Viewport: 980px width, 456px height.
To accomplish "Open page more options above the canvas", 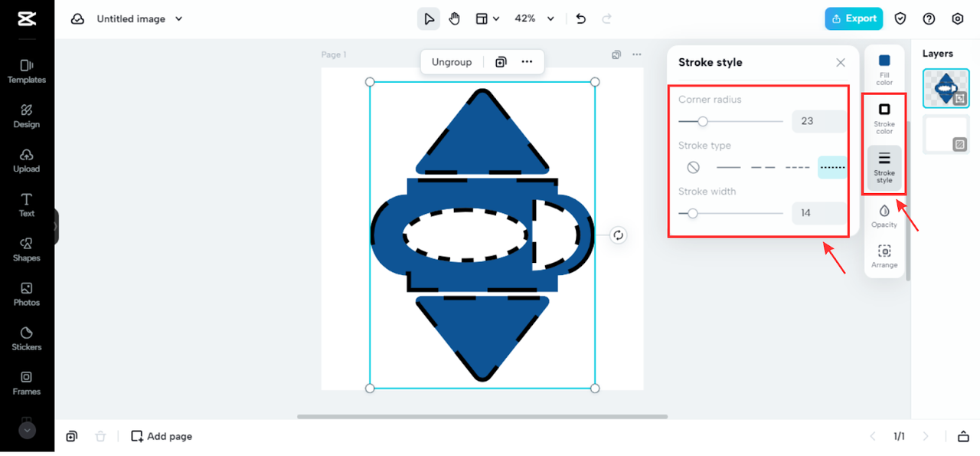I will click(x=637, y=55).
